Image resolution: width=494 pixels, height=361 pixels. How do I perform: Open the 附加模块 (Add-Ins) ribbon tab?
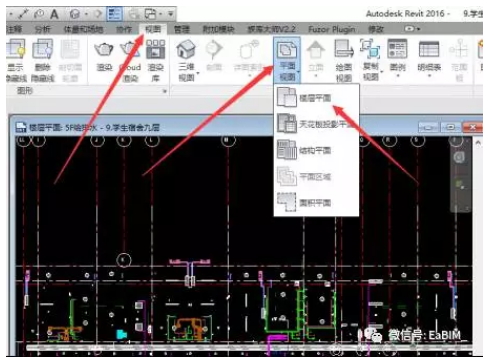coord(218,29)
